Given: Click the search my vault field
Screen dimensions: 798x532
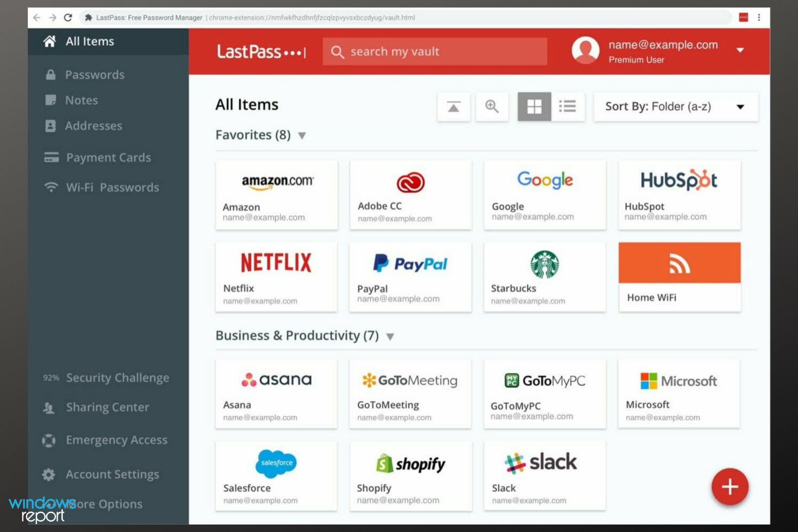Looking at the screenshot, I should pos(435,52).
